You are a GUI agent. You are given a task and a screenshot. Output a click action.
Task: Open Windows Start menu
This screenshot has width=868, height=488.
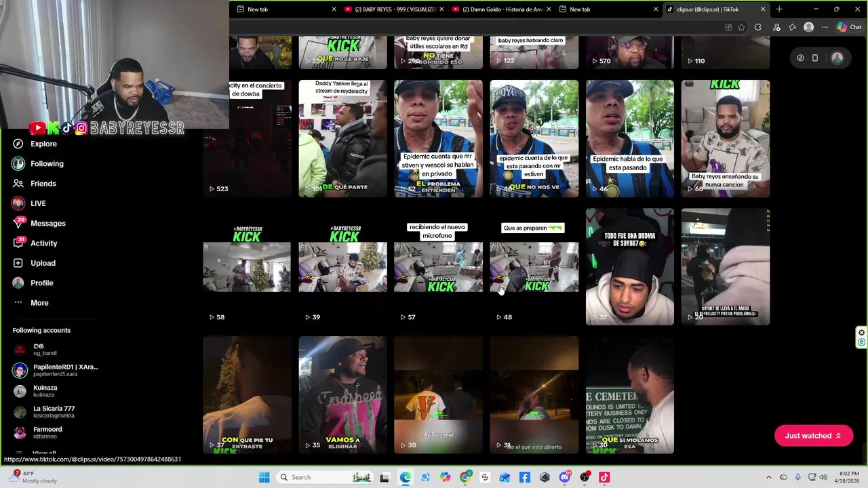click(x=264, y=477)
